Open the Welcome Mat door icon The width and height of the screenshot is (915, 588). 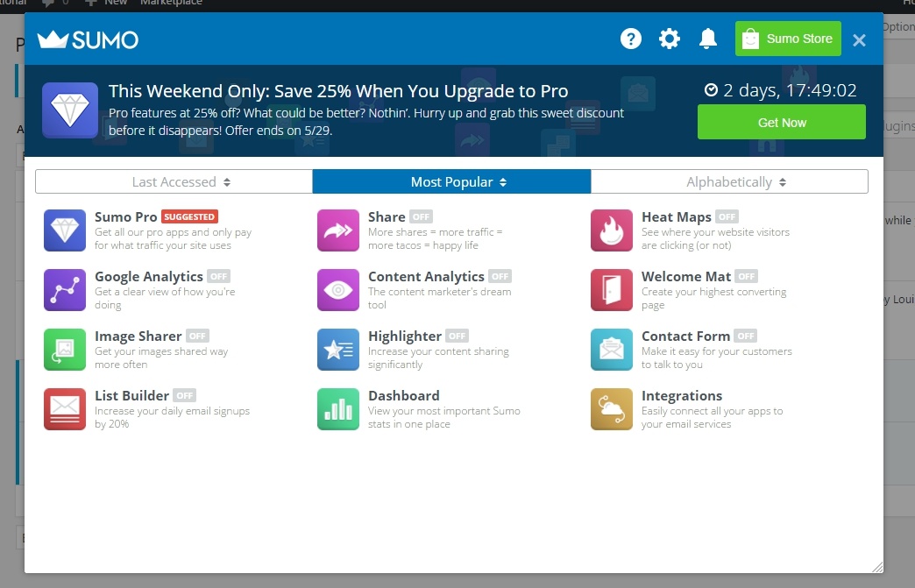coord(612,290)
